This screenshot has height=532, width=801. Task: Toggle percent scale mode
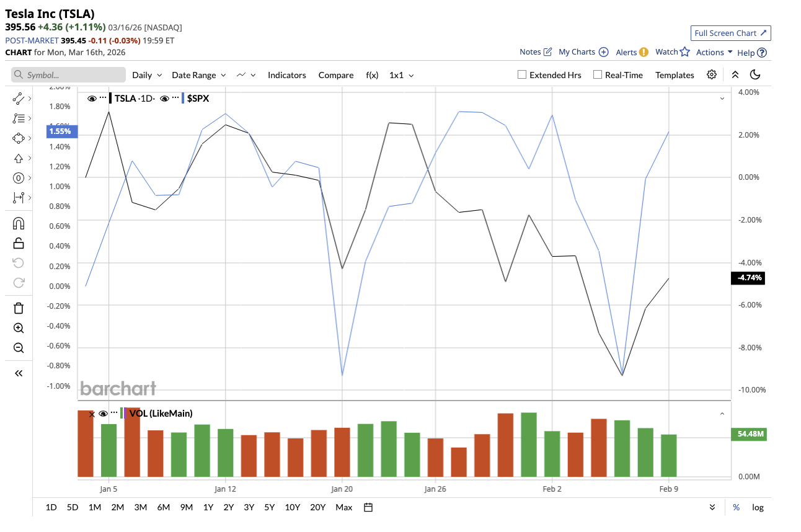pyautogui.click(x=737, y=507)
